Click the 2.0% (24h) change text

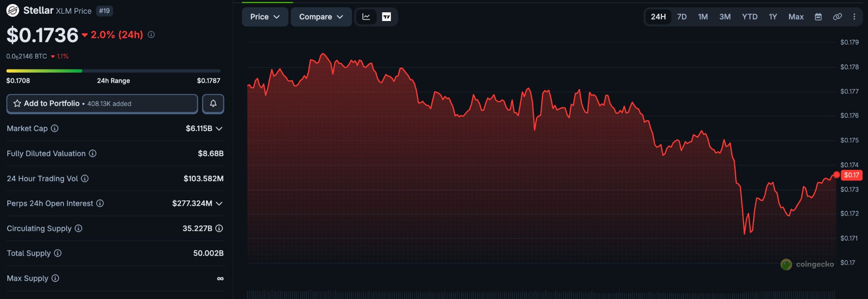[117, 35]
